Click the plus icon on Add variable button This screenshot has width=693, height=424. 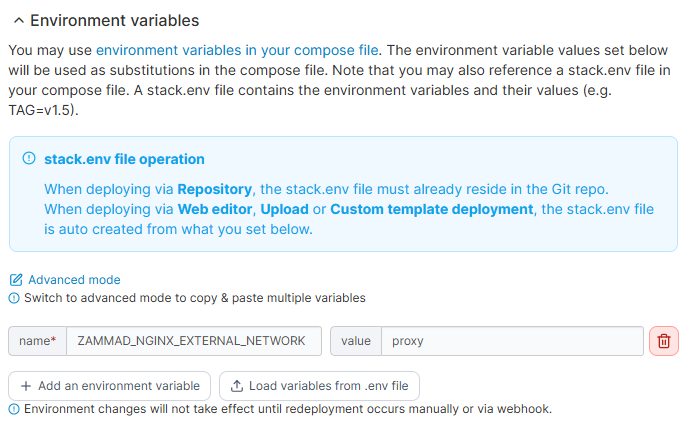coord(26,386)
